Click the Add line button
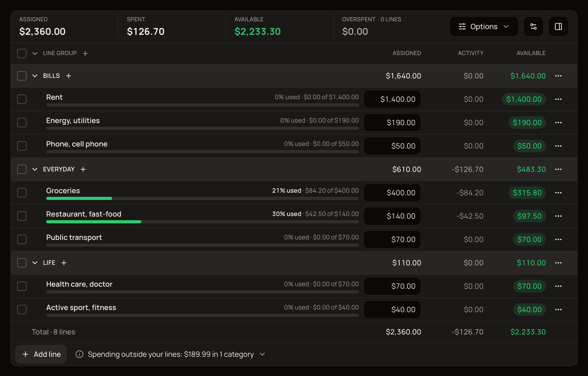This screenshot has width=588, height=376. (41, 354)
